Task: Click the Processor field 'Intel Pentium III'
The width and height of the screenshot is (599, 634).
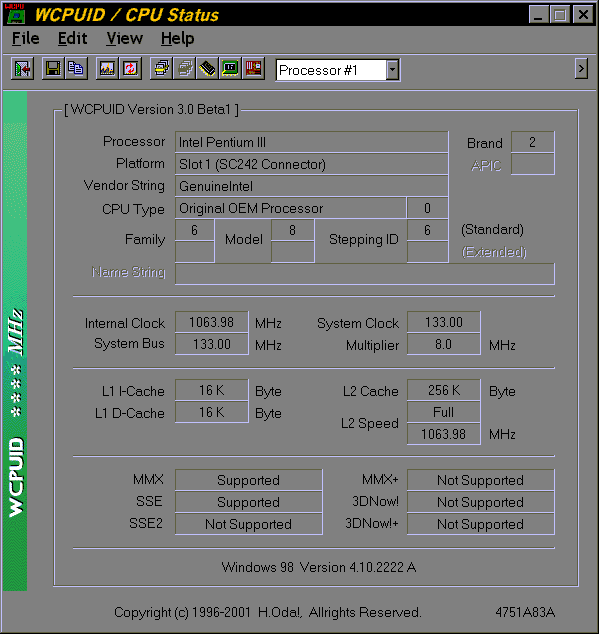Action: click(x=311, y=142)
